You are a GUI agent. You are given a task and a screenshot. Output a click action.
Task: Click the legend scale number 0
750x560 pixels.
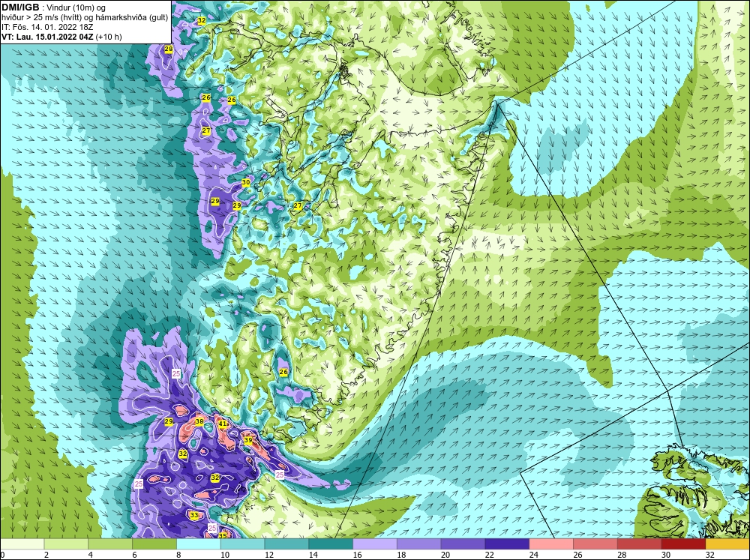[x=2, y=555]
